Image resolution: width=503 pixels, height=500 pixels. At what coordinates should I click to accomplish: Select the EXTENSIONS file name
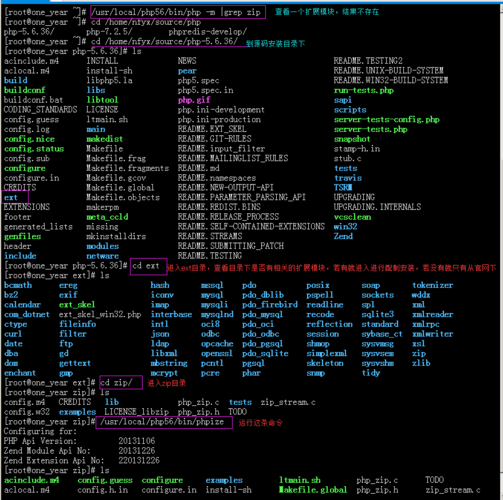(x=27, y=207)
